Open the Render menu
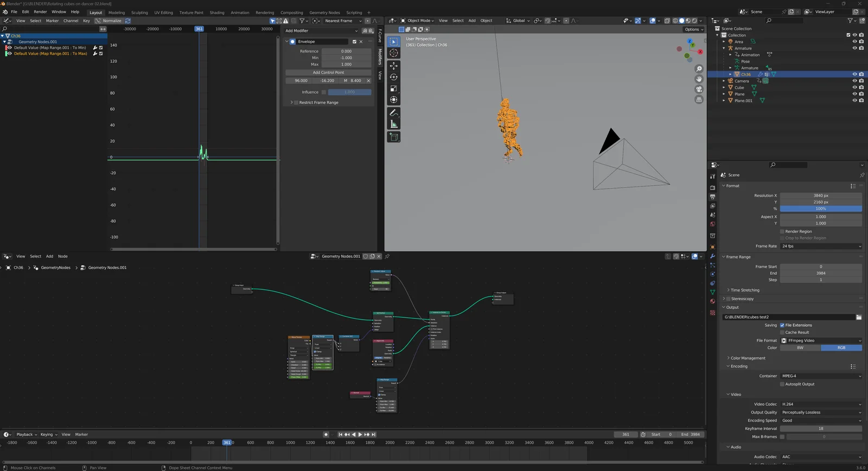Image resolution: width=868 pixels, height=471 pixels. [x=40, y=12]
